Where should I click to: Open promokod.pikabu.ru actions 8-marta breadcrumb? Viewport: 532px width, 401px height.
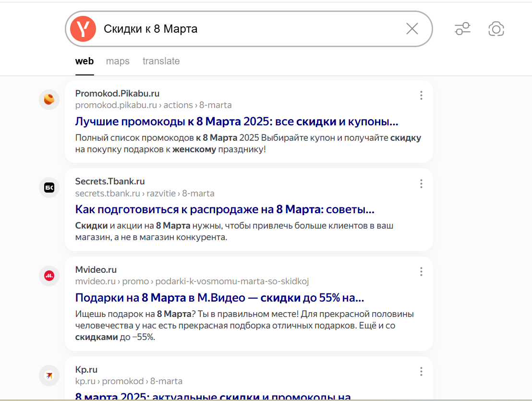point(153,105)
